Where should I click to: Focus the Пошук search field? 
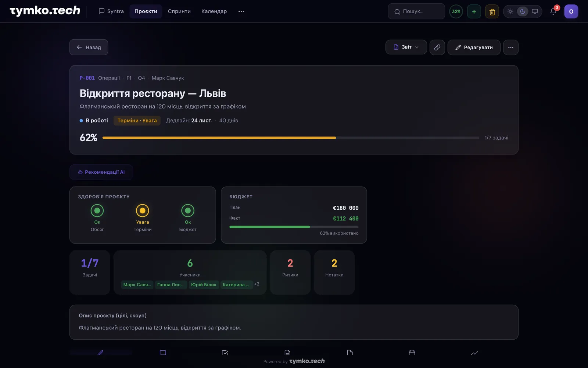coord(416,11)
